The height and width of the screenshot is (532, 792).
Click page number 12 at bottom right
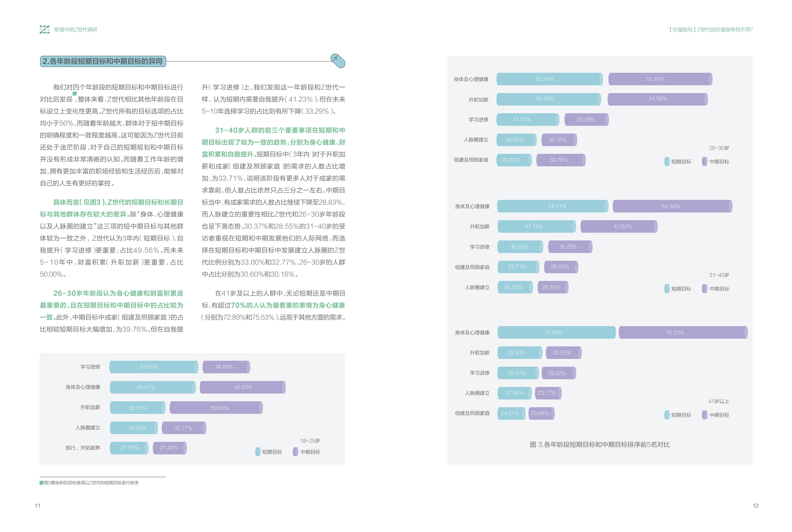point(755,506)
